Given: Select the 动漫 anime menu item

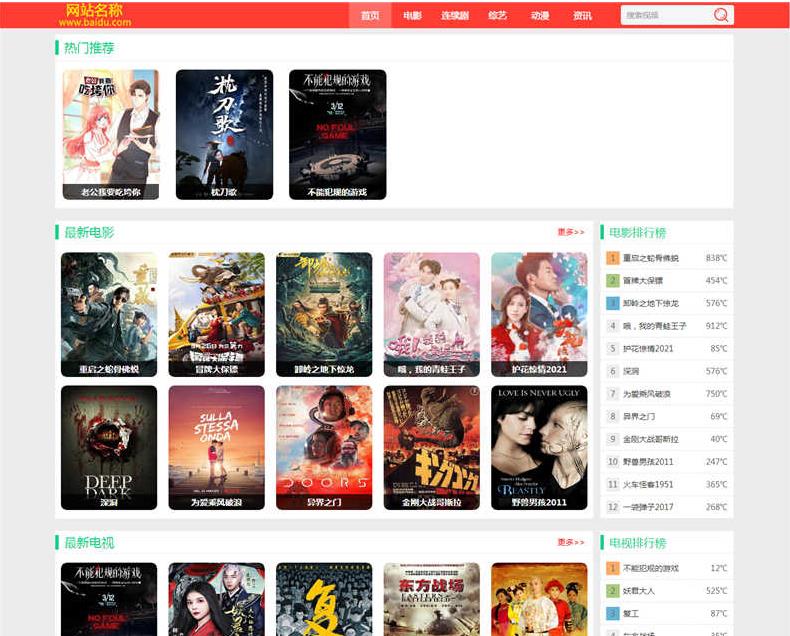Looking at the screenshot, I should [540, 16].
